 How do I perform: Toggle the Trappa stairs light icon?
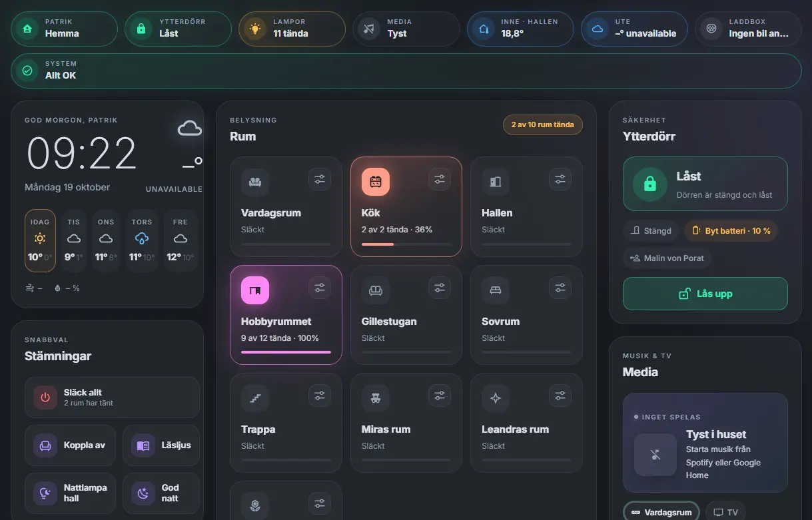click(255, 398)
